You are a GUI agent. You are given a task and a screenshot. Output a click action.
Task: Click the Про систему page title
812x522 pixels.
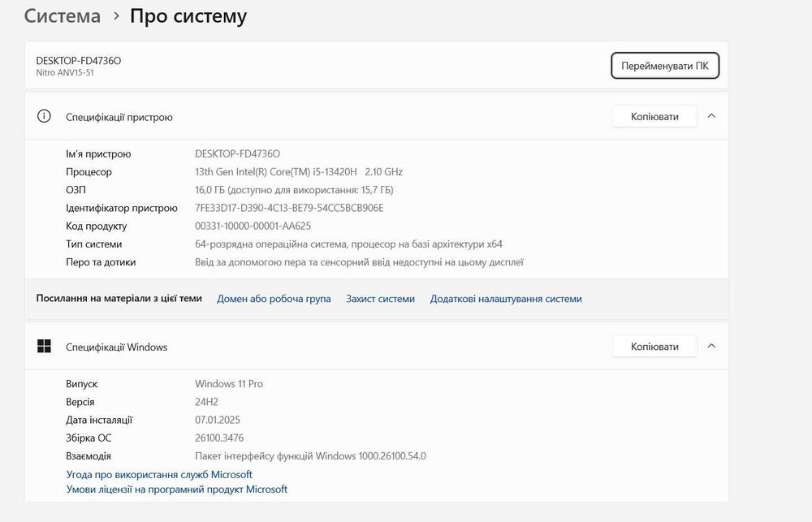(188, 16)
